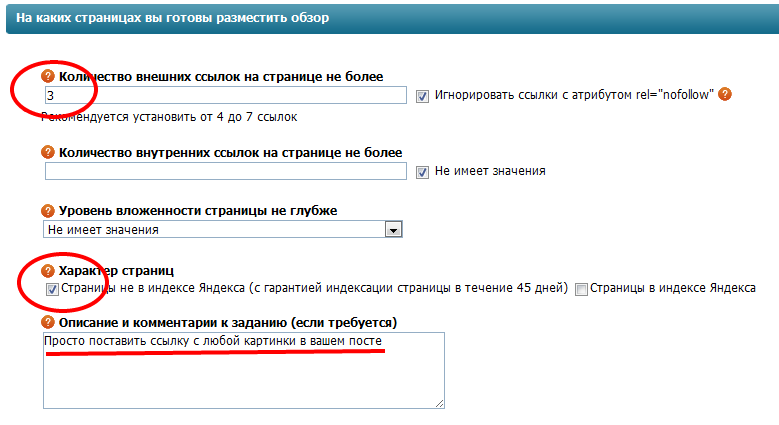Click help icon beside internal links count label
This screenshot has width=779, height=425.
coord(47,152)
